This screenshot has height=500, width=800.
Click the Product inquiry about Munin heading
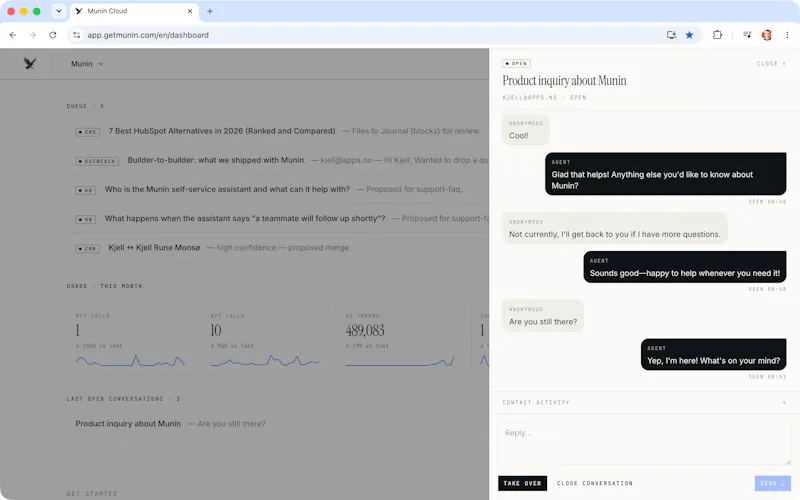564,81
